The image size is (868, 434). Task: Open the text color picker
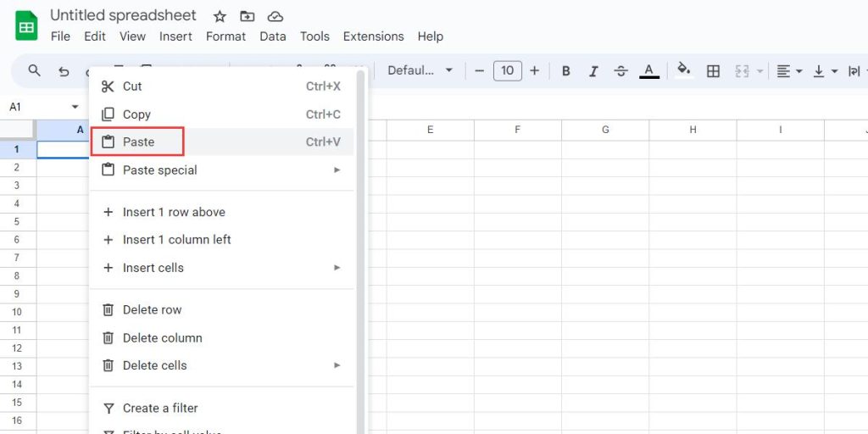point(649,71)
